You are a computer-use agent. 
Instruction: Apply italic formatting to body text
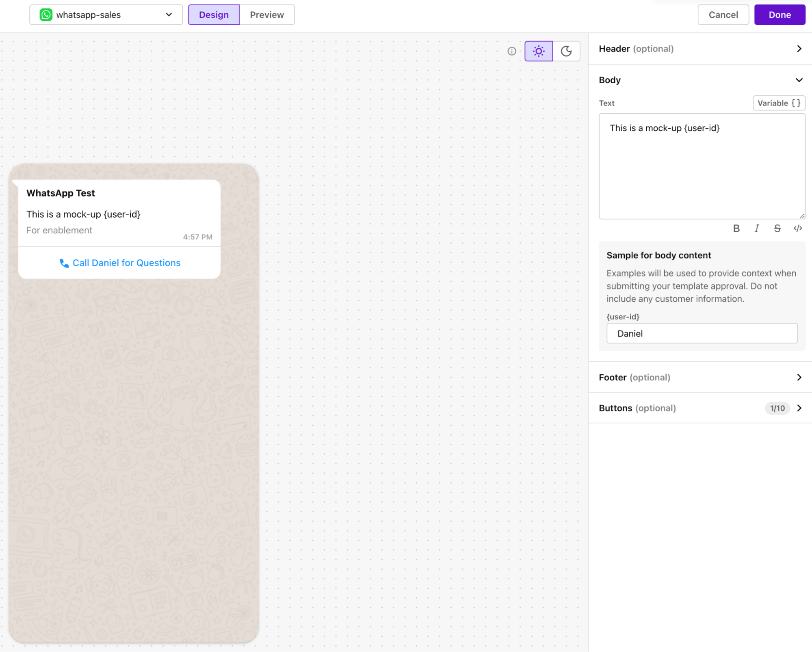click(756, 228)
